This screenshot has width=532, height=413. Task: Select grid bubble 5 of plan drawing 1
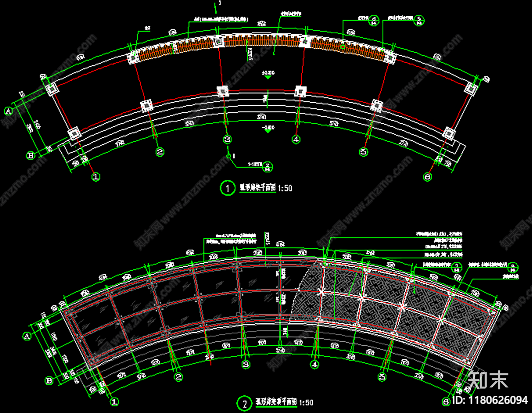(x=363, y=152)
